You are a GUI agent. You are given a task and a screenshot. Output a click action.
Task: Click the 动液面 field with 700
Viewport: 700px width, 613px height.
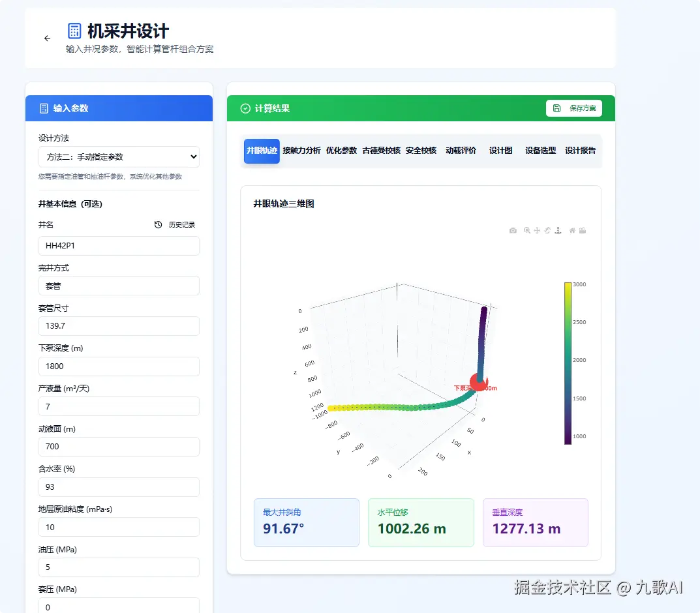pyautogui.click(x=119, y=447)
